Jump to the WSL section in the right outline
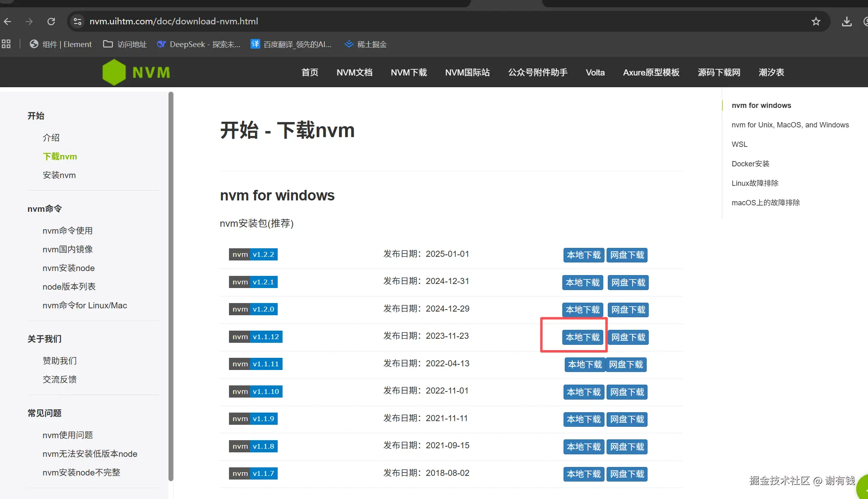Image resolution: width=868 pixels, height=499 pixels. [739, 144]
